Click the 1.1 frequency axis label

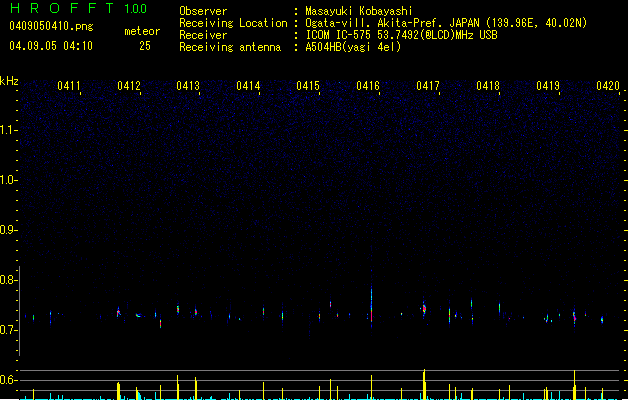[x=8, y=130]
